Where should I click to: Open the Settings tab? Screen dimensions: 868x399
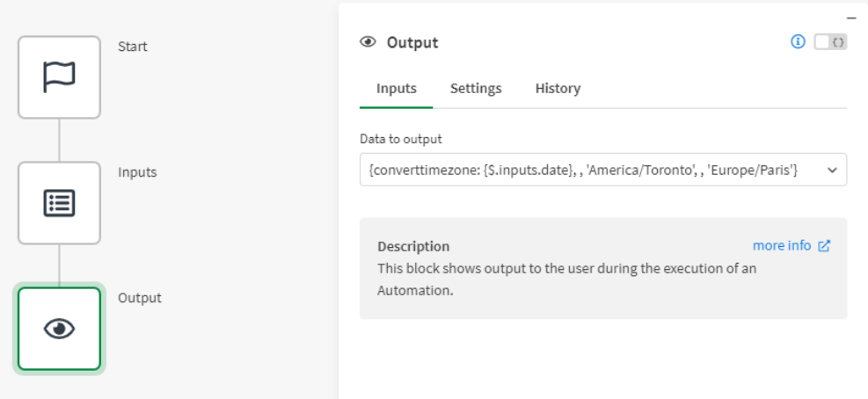(x=476, y=88)
